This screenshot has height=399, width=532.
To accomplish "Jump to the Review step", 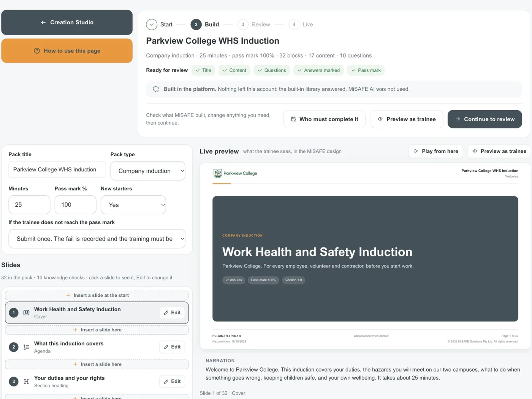I will (x=254, y=24).
